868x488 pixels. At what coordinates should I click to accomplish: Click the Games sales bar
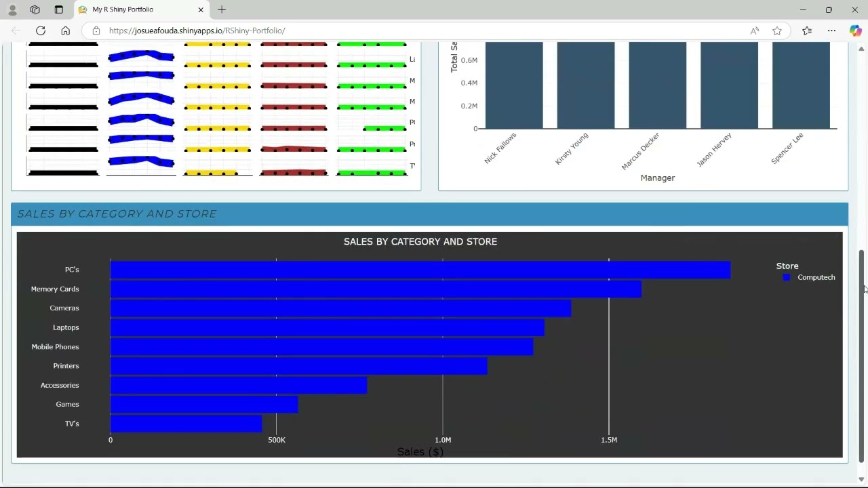click(204, 404)
